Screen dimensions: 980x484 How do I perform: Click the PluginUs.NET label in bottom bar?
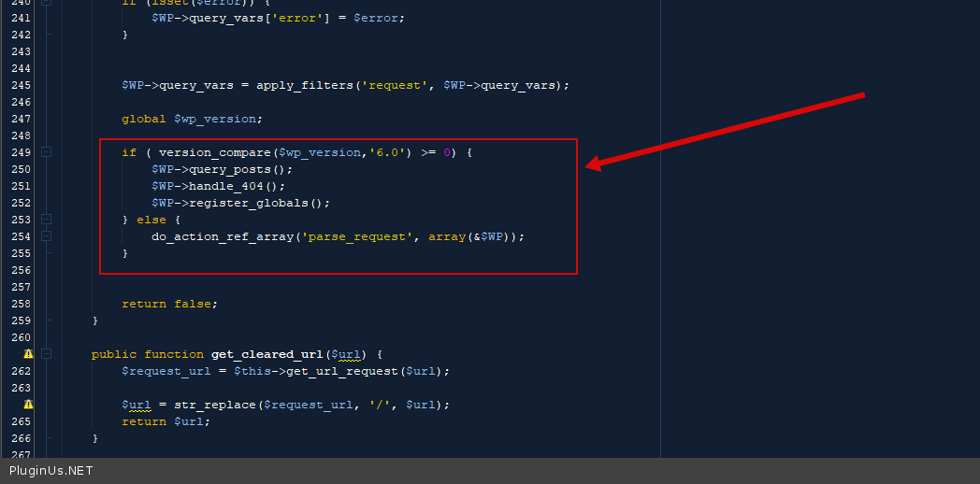pos(51,471)
